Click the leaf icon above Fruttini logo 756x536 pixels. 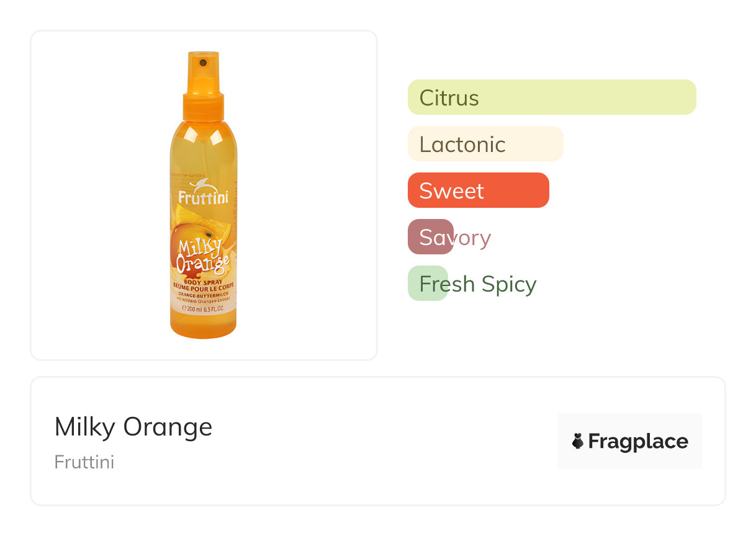click(x=201, y=182)
